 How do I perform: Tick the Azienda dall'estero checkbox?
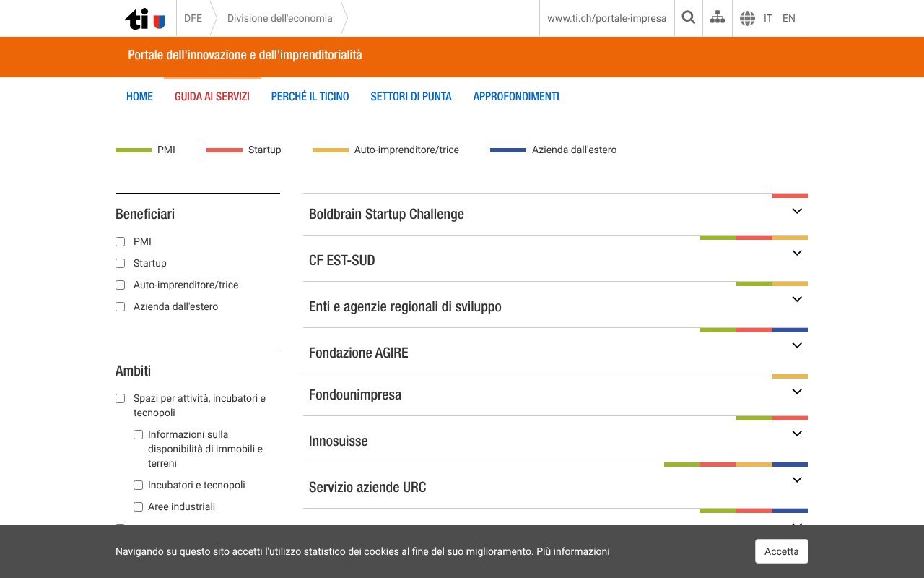120,306
